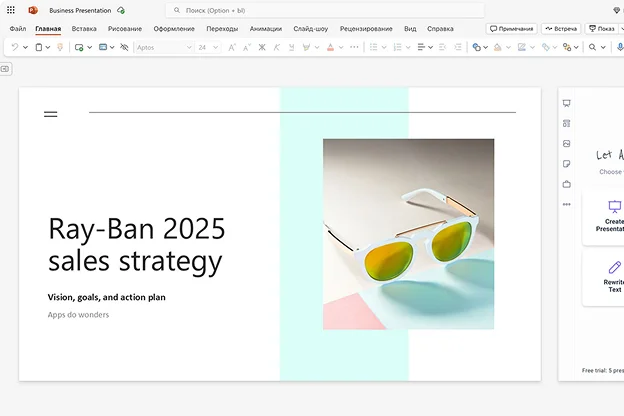
Task: Click the Paste clipboard icon
Action: click(39, 47)
